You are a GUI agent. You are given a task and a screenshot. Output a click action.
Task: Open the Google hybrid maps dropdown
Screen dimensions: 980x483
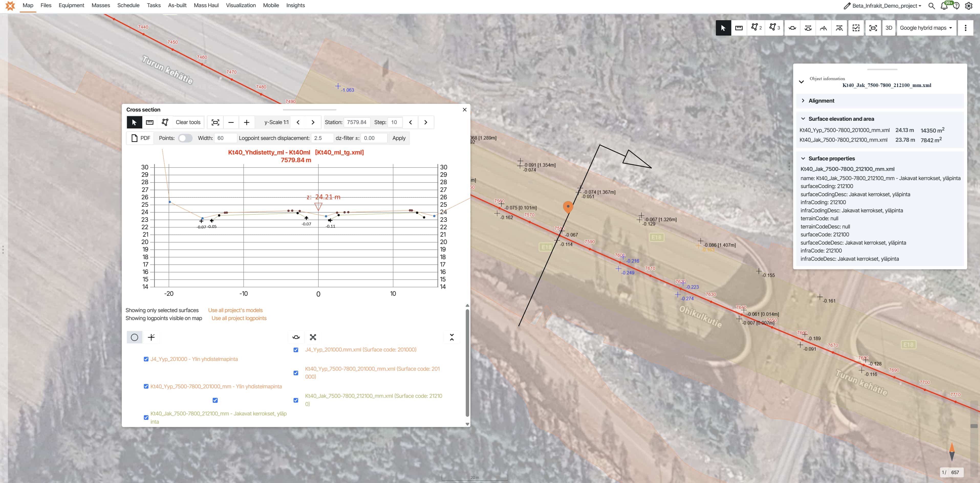pos(926,28)
